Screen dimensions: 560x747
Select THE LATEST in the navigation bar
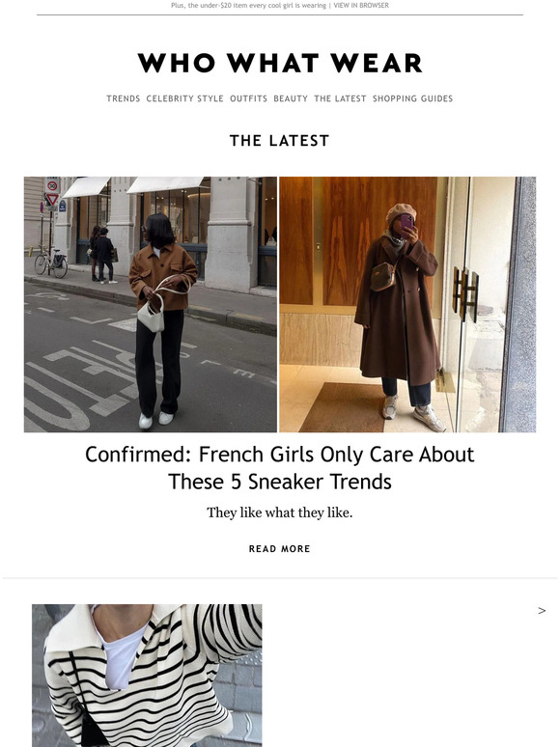340,98
